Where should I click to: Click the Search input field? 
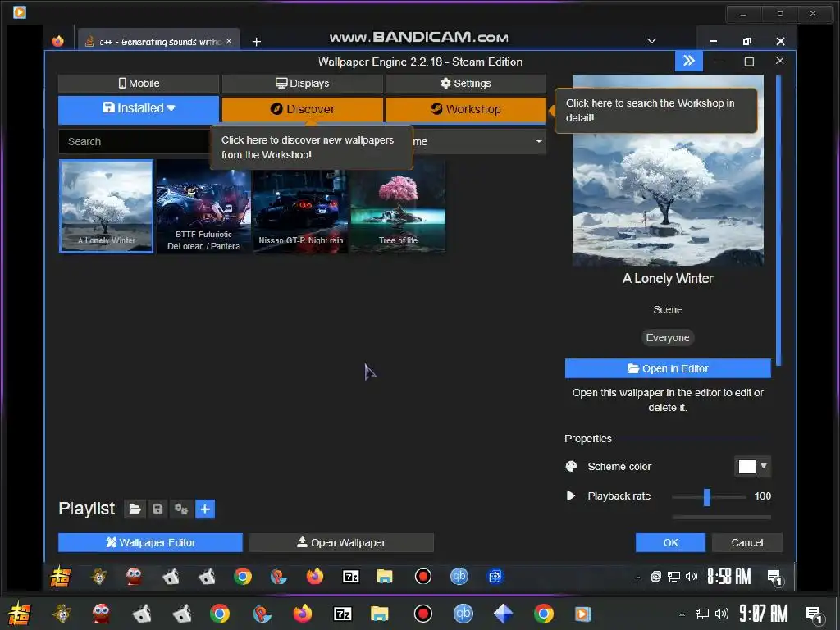[134, 141]
